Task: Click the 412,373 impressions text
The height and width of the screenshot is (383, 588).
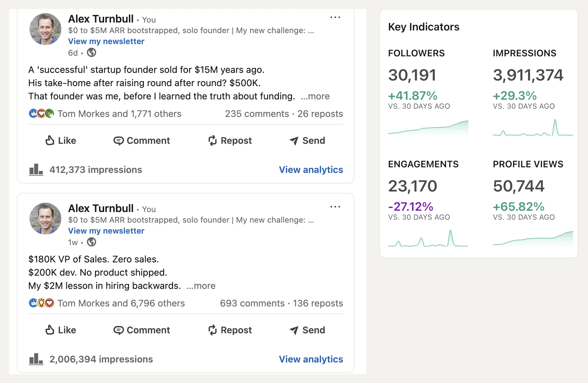Action: [x=96, y=170]
